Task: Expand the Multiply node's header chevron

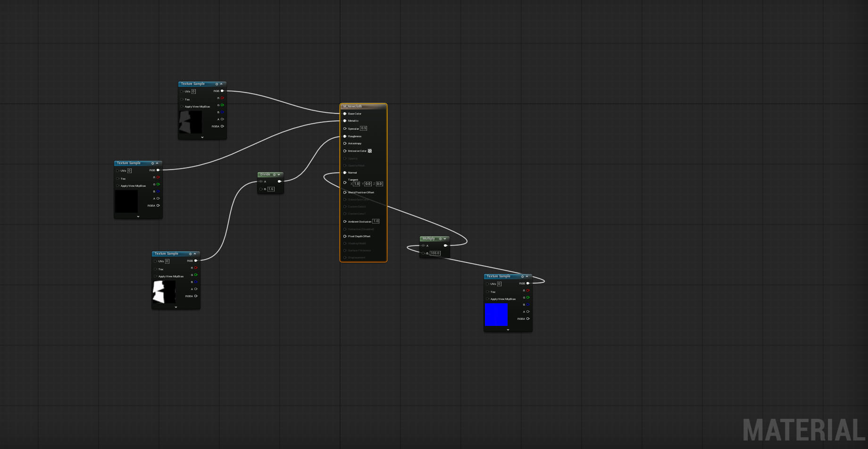Action: click(445, 239)
